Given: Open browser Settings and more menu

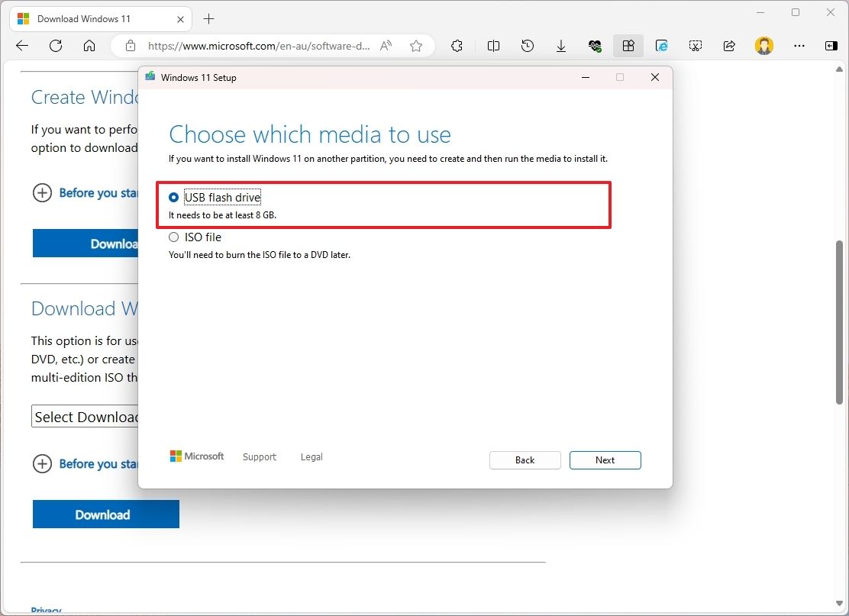Looking at the screenshot, I should pos(799,46).
